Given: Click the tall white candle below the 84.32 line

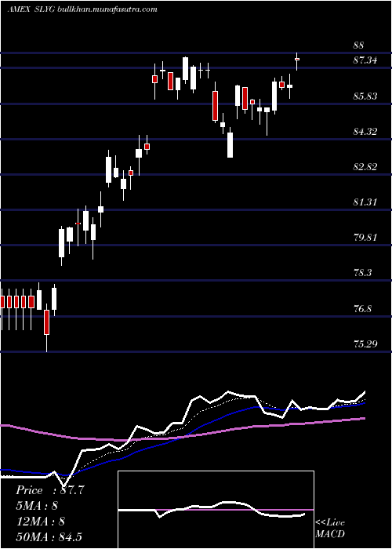Looking at the screenshot, I should coord(230,144).
